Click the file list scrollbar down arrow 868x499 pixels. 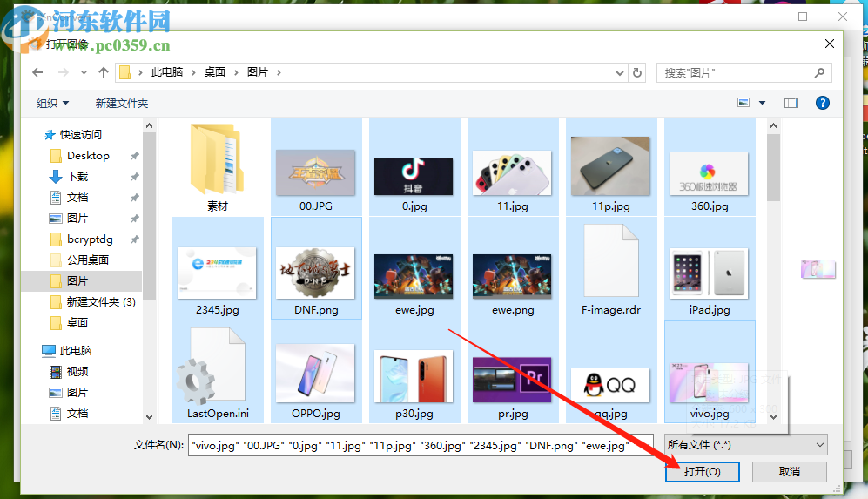tap(773, 417)
